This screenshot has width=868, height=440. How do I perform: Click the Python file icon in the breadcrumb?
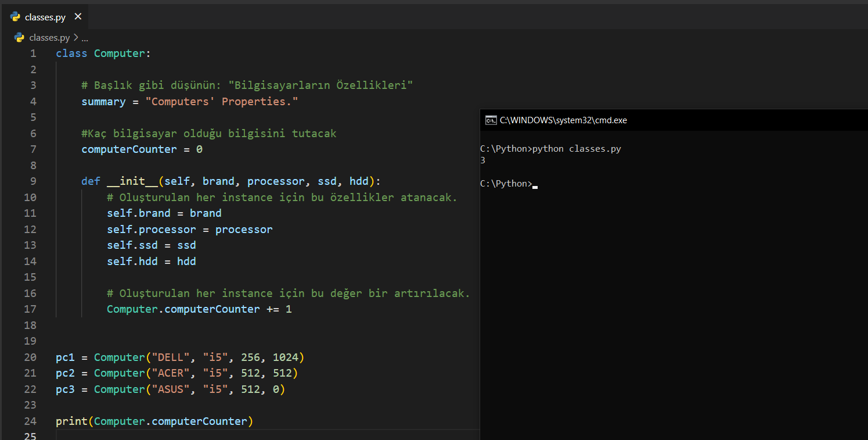[x=19, y=38]
